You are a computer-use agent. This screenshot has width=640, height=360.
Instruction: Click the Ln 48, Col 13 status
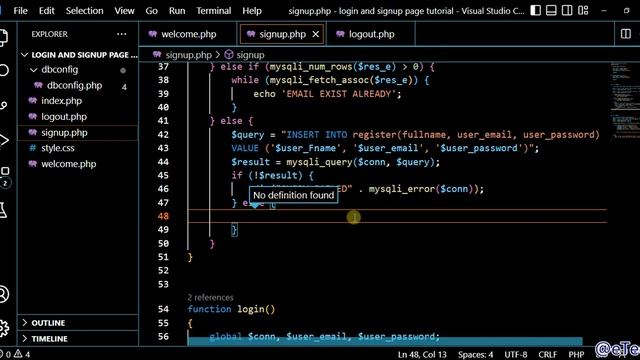(x=422, y=354)
